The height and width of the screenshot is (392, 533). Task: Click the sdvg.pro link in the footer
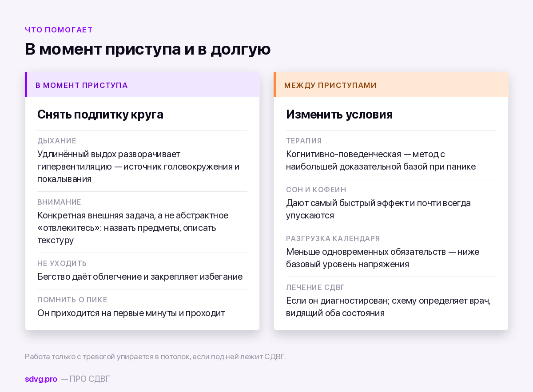(x=41, y=379)
